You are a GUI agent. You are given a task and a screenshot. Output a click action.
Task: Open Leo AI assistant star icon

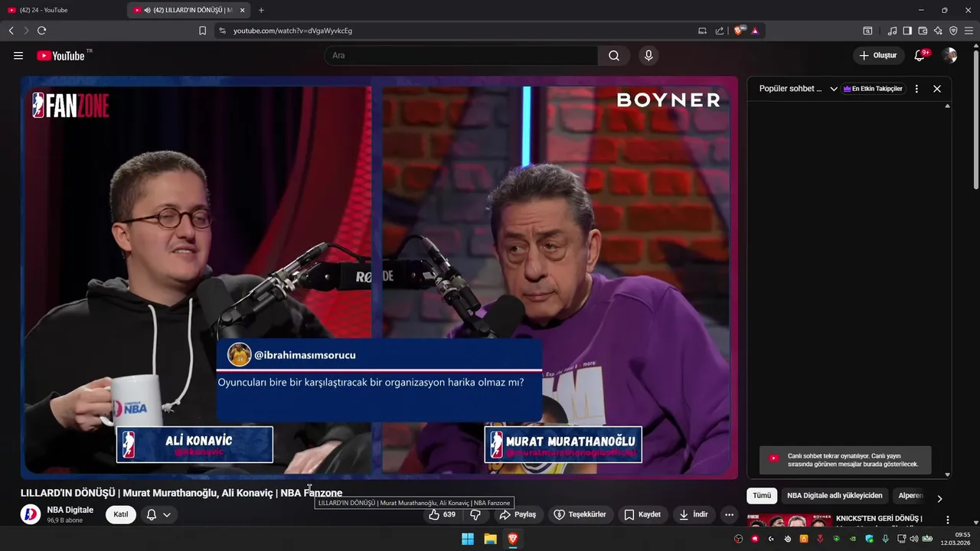(x=938, y=31)
